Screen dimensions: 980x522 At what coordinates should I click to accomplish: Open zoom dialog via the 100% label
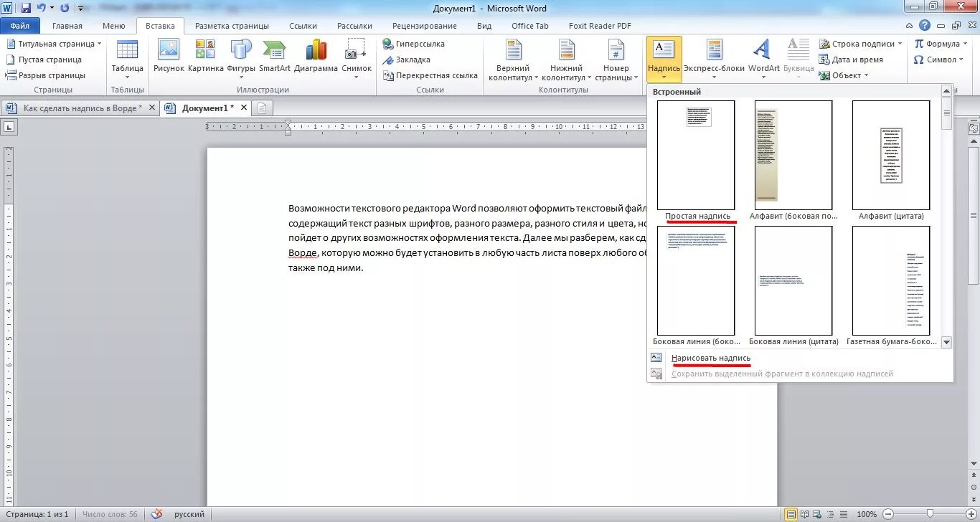click(x=867, y=514)
